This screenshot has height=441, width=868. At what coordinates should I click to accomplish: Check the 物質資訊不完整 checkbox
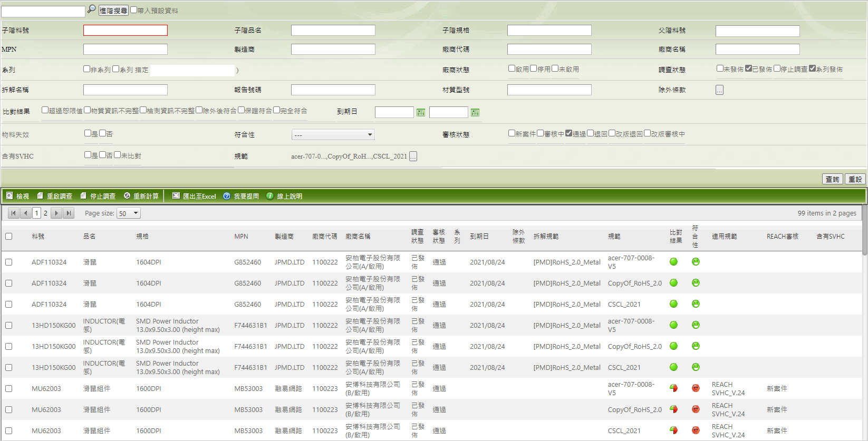coord(87,110)
